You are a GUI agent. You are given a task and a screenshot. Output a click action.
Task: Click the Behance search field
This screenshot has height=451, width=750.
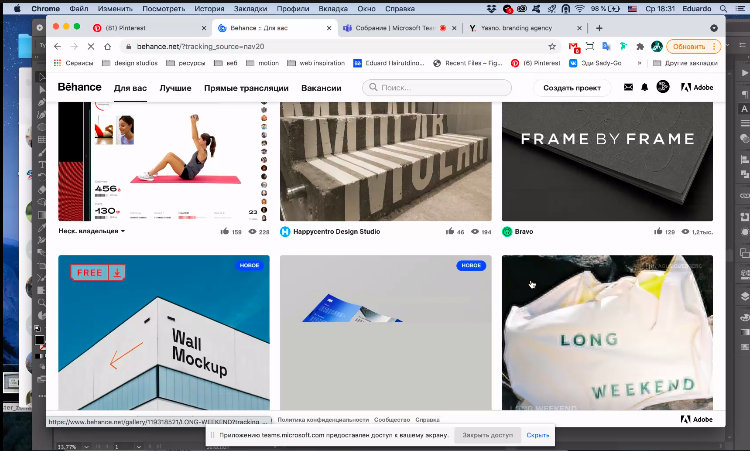(x=437, y=88)
